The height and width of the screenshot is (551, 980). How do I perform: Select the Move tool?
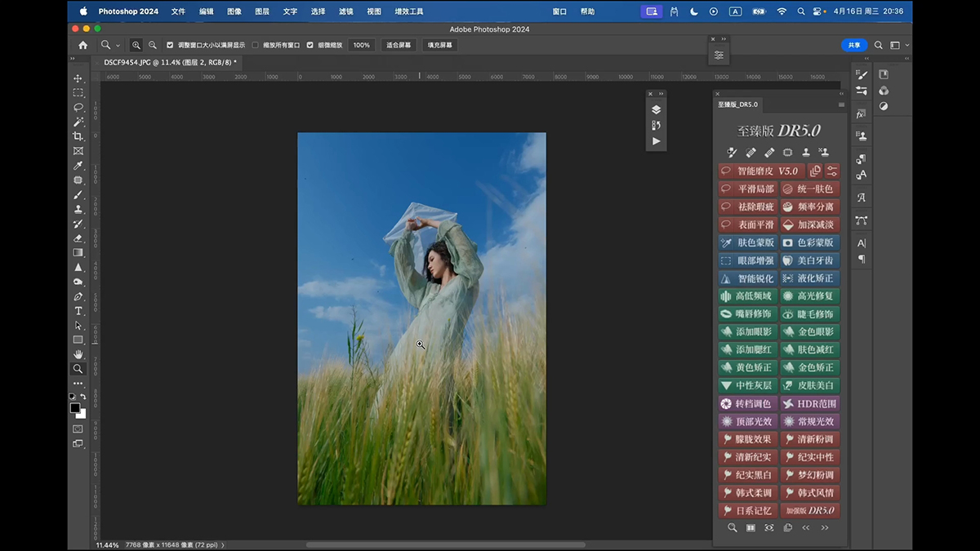pyautogui.click(x=78, y=78)
